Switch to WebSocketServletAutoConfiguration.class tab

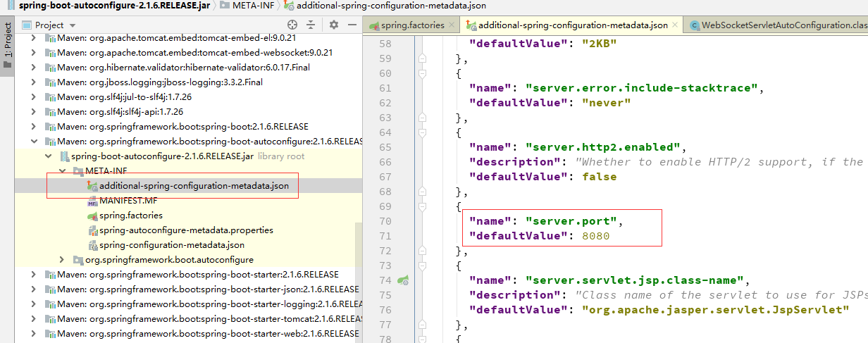click(x=776, y=25)
